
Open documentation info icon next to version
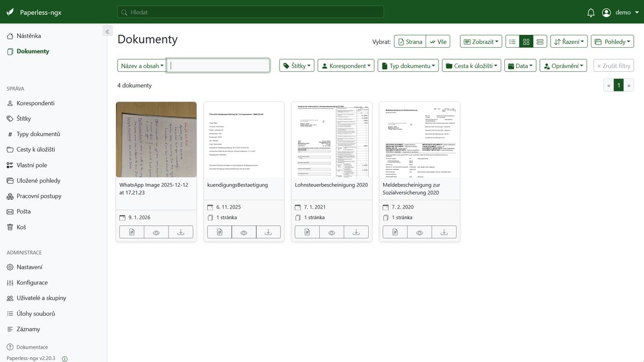tap(65, 359)
